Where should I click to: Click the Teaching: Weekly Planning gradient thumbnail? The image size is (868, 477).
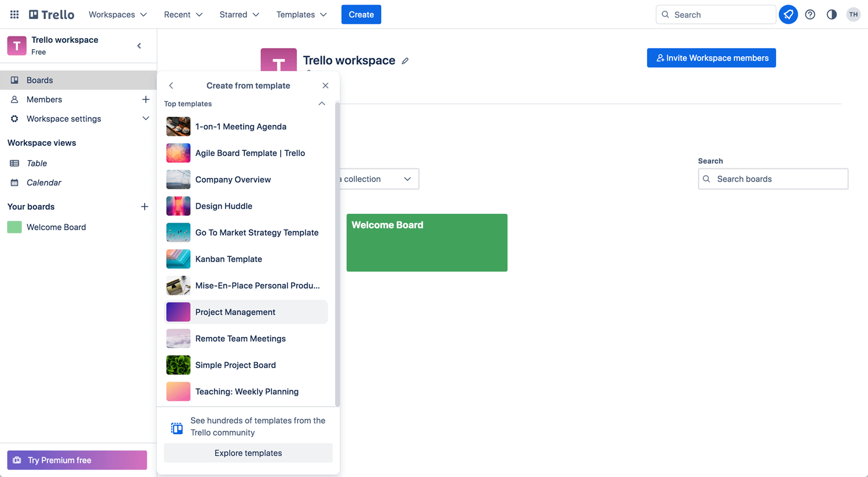point(178,391)
